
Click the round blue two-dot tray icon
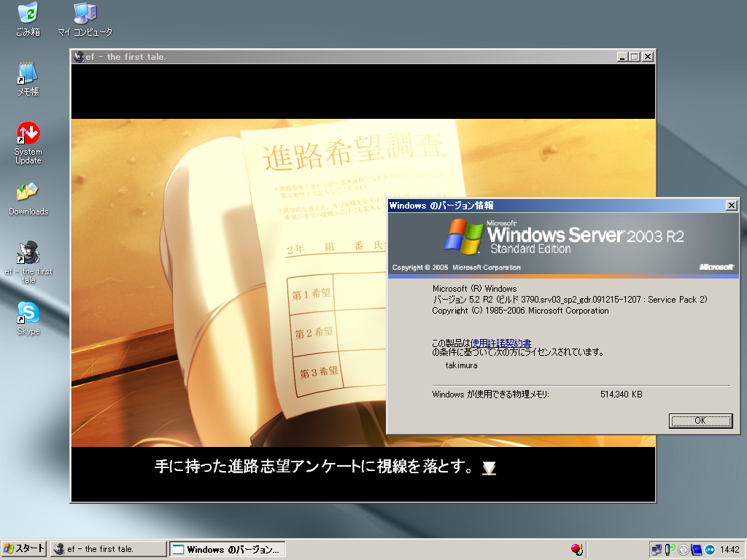pos(710,550)
